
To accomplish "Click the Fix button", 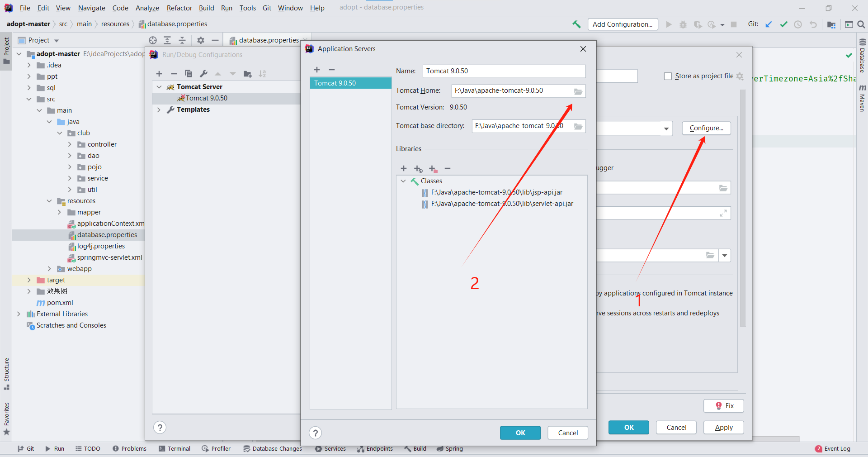I will click(724, 406).
